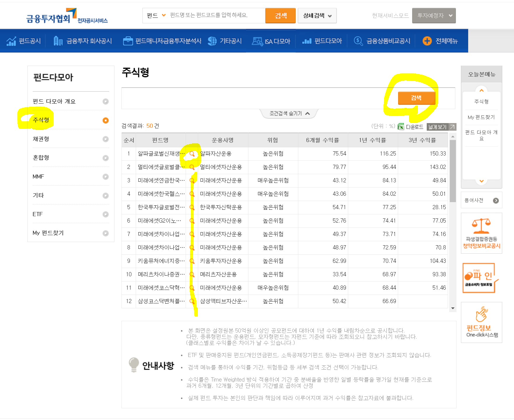Viewport: 514px width, 420px height.
Task: Open My 펀드찾기 in sidebar menu
Action: 48,233
